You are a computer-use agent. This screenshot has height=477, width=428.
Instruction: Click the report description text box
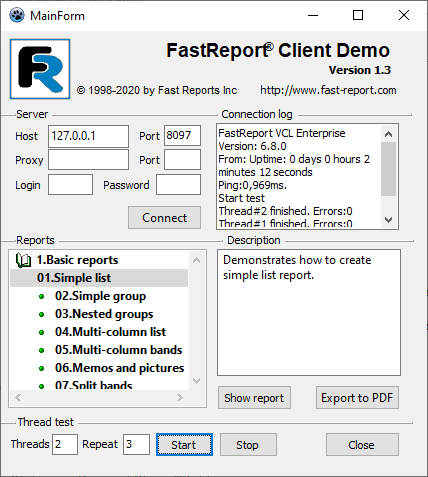[309, 313]
